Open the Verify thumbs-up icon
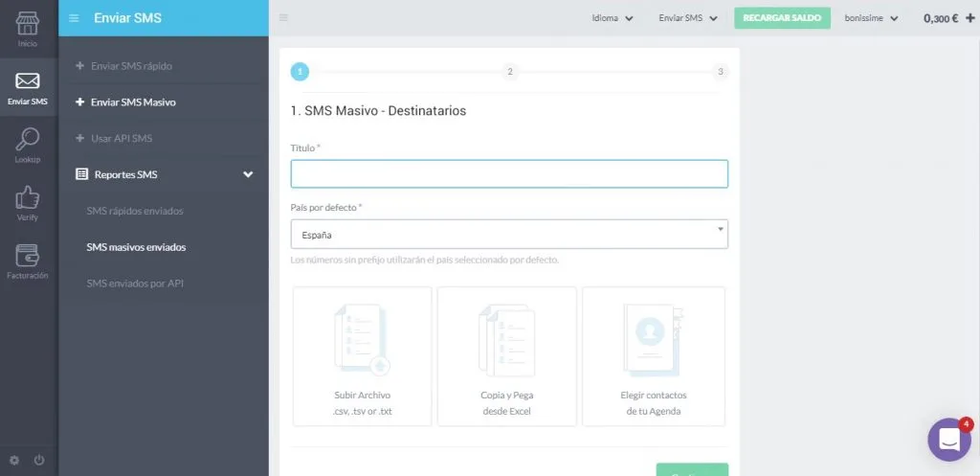This screenshot has height=476, width=980. [28, 197]
